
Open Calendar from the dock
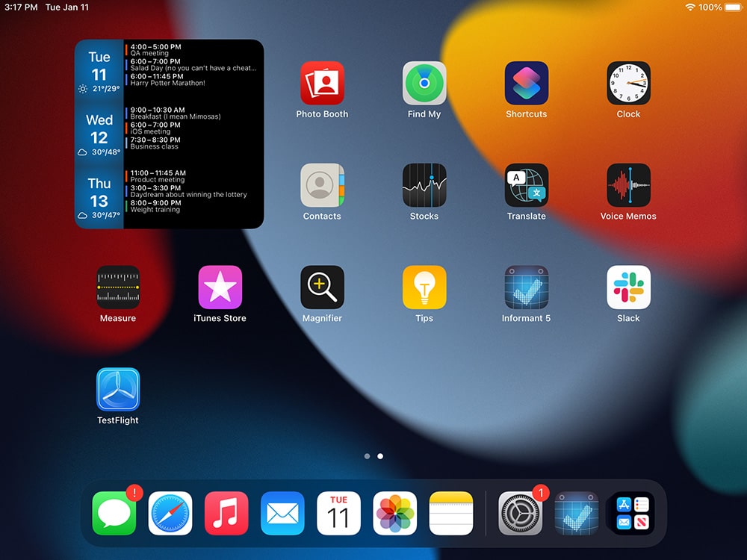point(338,514)
